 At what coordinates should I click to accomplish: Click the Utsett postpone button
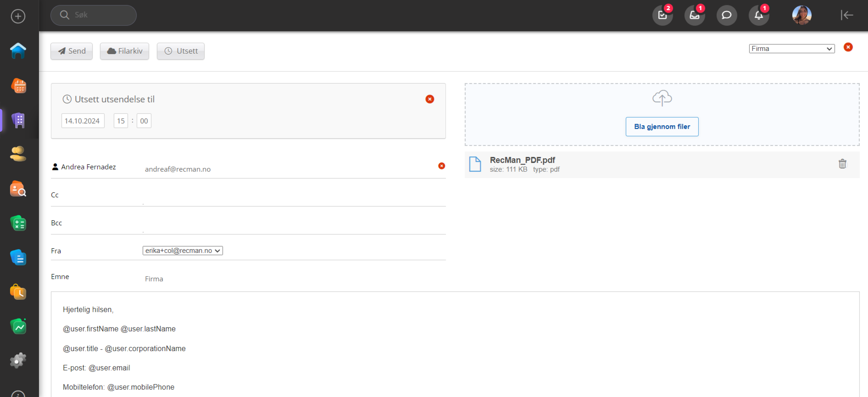pos(181,51)
